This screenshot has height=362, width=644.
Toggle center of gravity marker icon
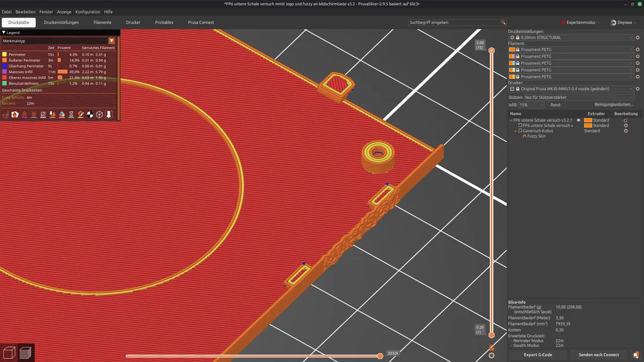click(x=90, y=115)
